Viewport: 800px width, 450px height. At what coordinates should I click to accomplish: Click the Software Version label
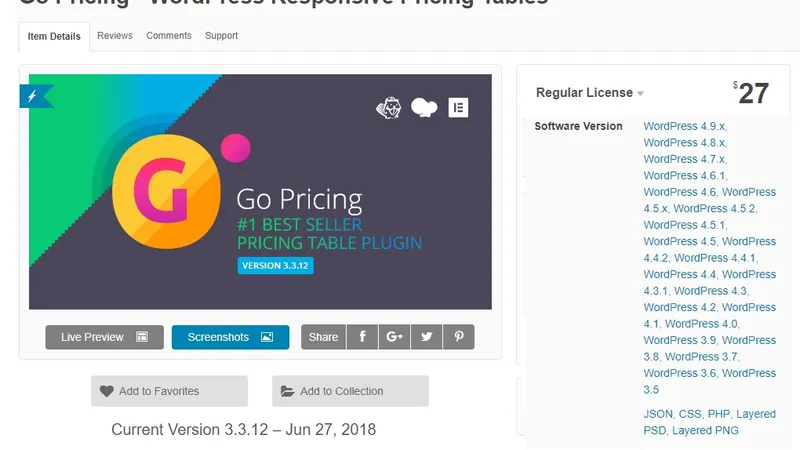pos(579,126)
